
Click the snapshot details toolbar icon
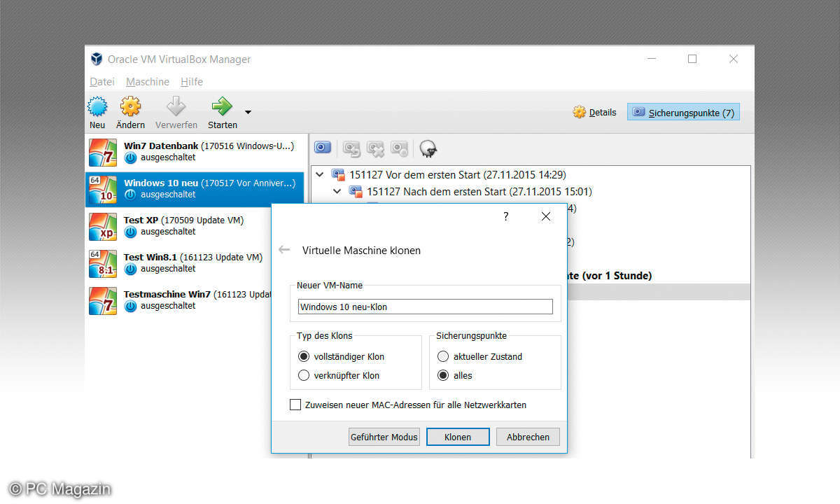click(x=400, y=148)
